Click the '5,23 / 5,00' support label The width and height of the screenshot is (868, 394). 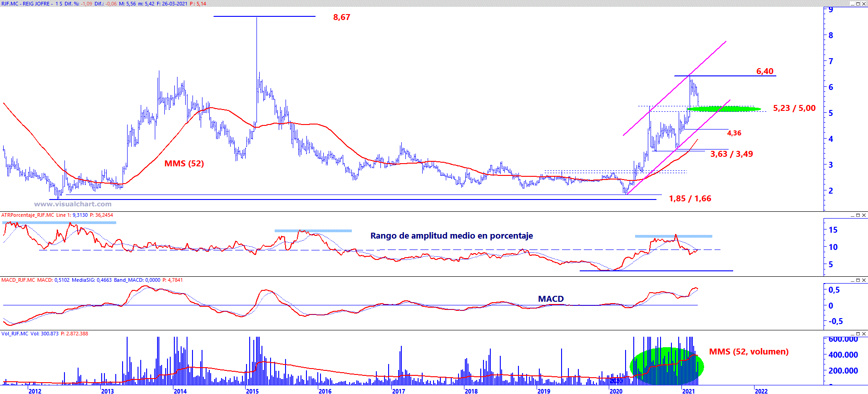(x=794, y=108)
